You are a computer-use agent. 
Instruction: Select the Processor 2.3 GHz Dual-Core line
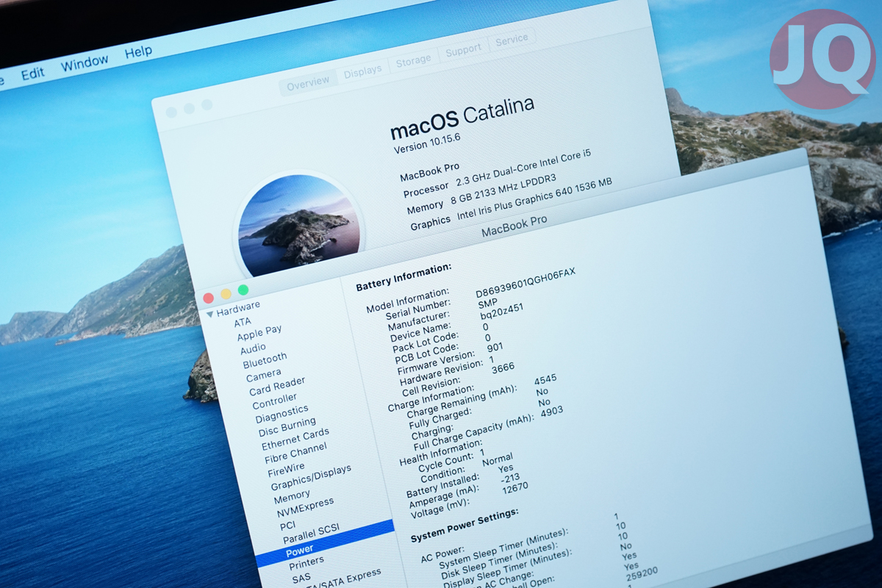[497, 175]
